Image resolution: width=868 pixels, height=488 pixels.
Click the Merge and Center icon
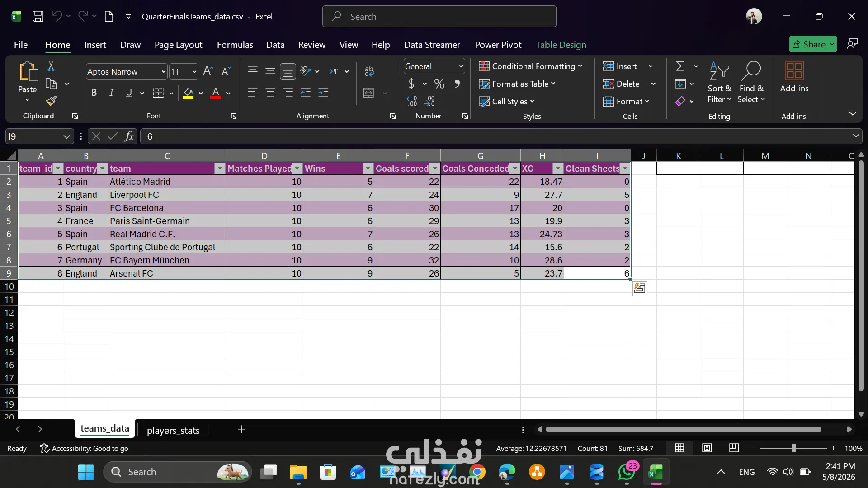tap(369, 93)
